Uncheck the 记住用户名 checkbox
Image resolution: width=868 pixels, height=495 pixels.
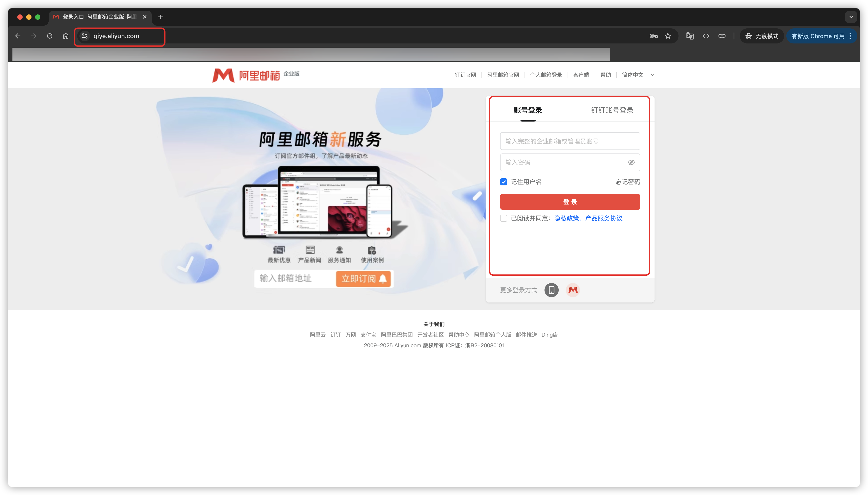(x=504, y=182)
